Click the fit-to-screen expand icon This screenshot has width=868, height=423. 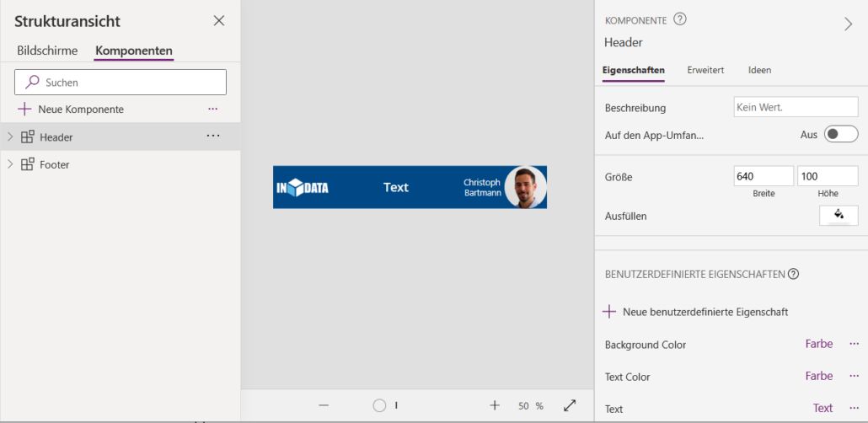[x=570, y=405]
